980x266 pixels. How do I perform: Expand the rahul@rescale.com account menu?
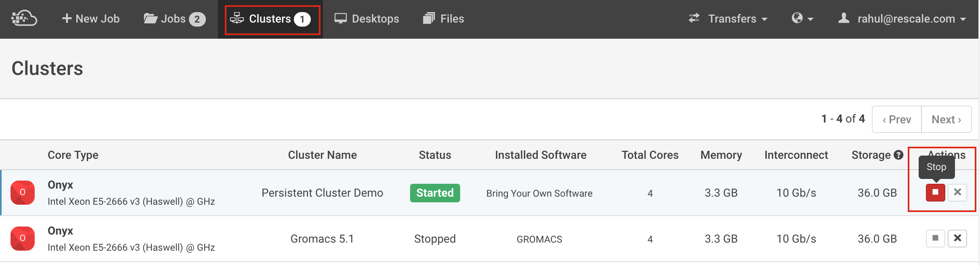(902, 19)
